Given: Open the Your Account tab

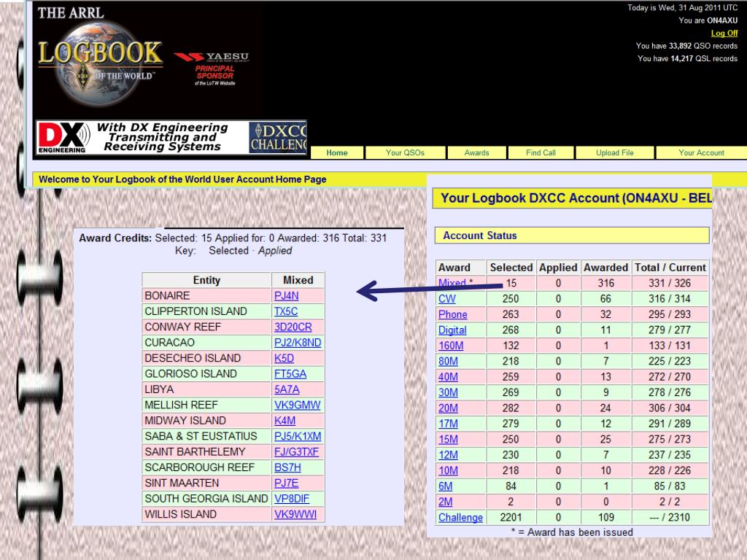Looking at the screenshot, I should (x=700, y=153).
